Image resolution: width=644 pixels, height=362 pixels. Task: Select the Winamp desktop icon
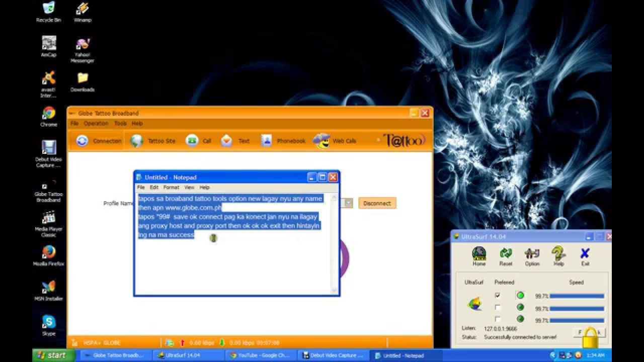point(83,13)
